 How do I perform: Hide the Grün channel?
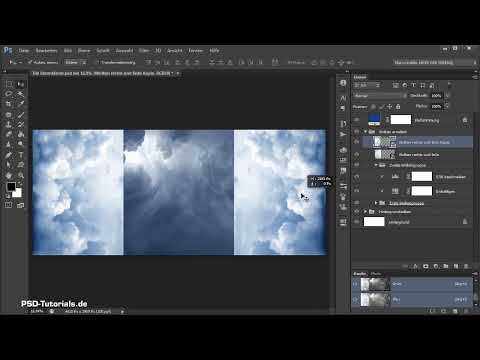point(355,284)
